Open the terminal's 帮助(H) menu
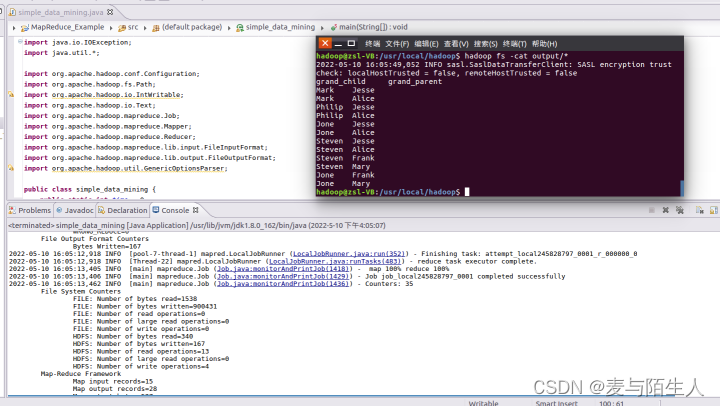 click(545, 44)
